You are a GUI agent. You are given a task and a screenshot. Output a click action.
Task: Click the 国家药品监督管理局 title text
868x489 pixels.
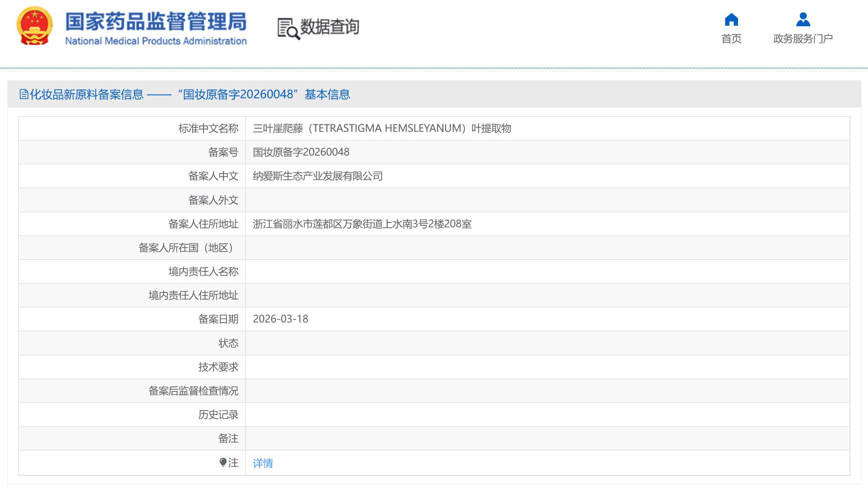156,21
